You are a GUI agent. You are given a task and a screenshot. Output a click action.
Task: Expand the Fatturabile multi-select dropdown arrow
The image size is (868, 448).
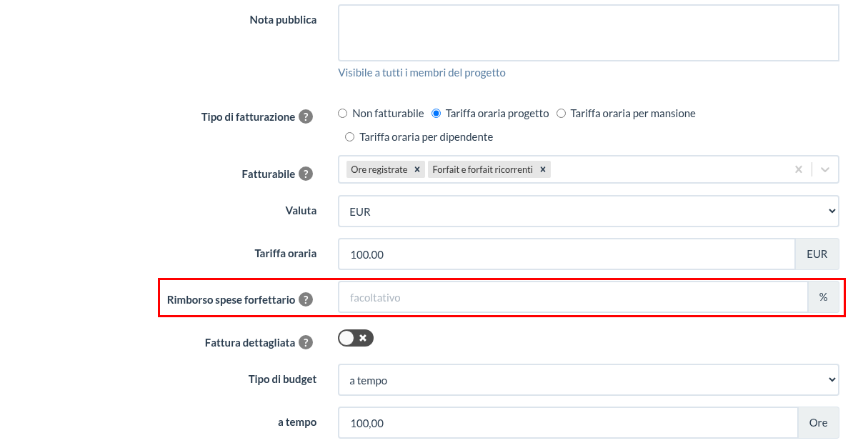pyautogui.click(x=825, y=169)
